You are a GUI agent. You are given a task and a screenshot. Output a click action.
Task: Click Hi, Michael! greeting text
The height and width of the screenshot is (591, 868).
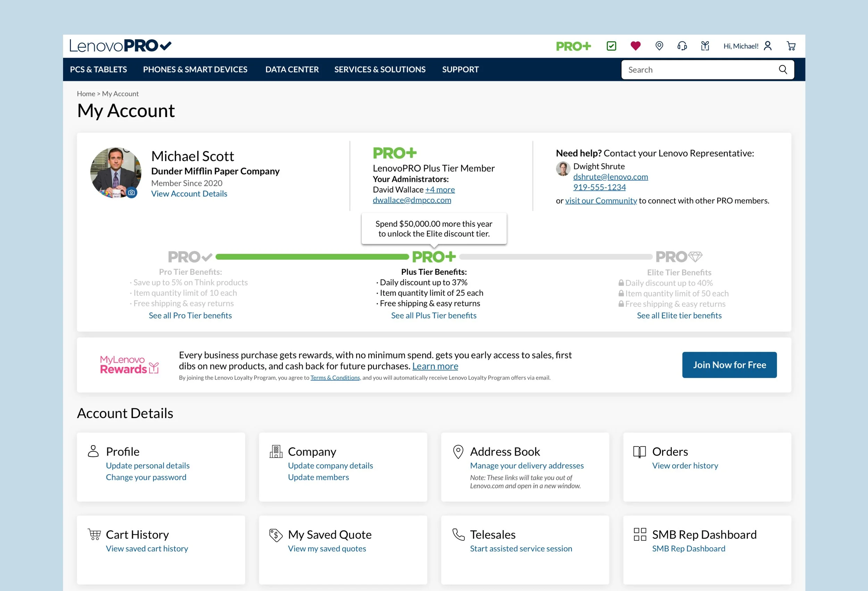[x=741, y=46]
